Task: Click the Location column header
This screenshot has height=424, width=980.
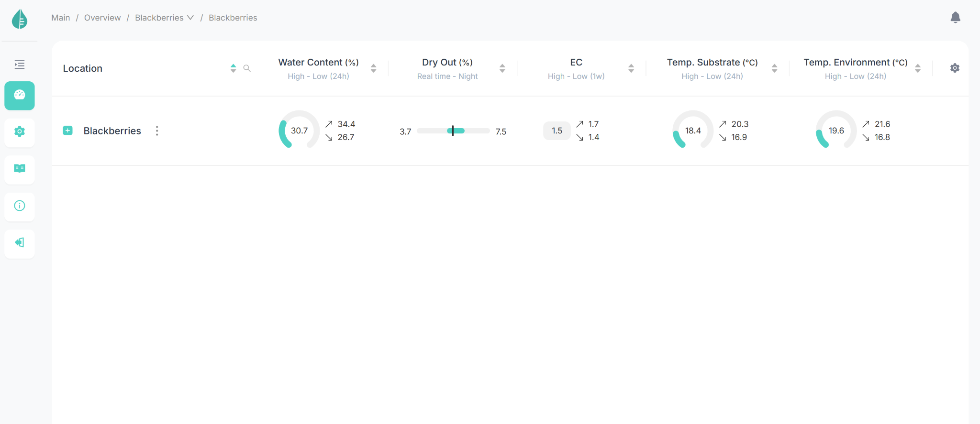Action: tap(83, 68)
